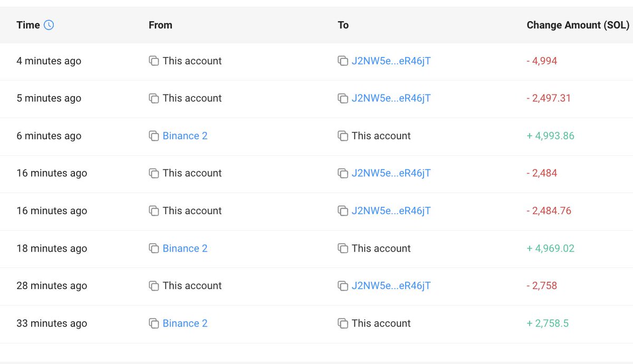
Task: Copy 'This account' From address in -2,484.76 row
Action: 154,211
